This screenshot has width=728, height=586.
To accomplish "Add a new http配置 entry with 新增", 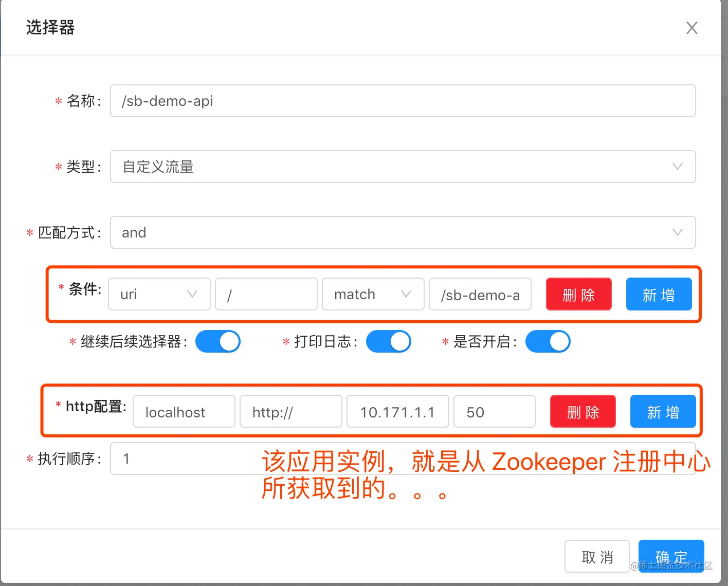I will (663, 411).
